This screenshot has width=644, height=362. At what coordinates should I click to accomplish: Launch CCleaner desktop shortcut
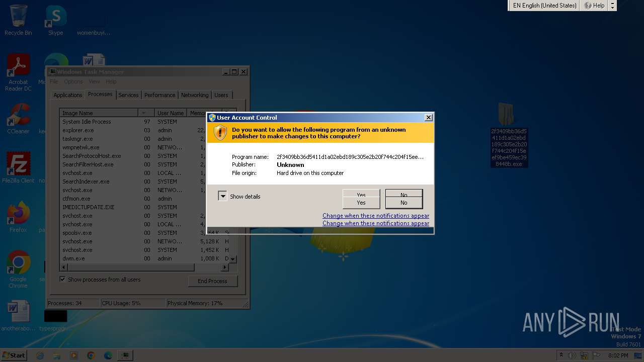(x=18, y=119)
